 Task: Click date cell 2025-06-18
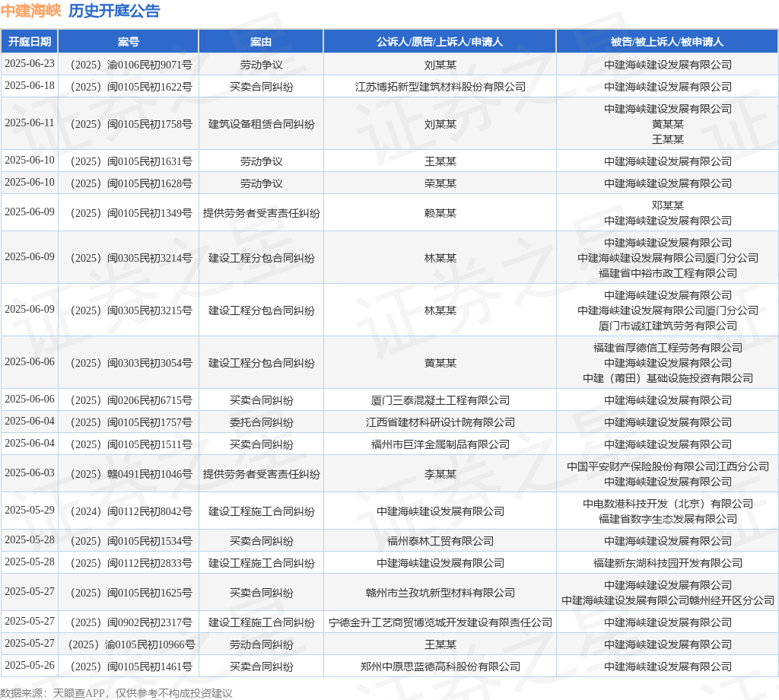pos(30,85)
